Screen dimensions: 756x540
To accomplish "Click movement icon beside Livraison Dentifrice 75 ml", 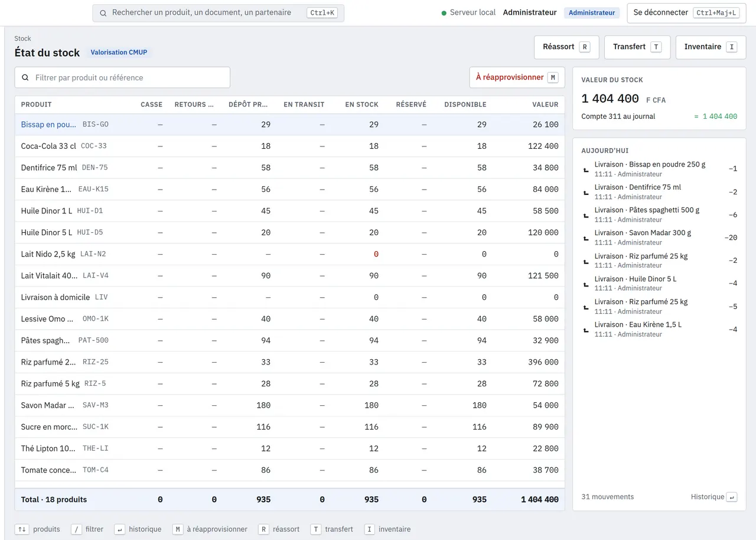I will click(586, 192).
